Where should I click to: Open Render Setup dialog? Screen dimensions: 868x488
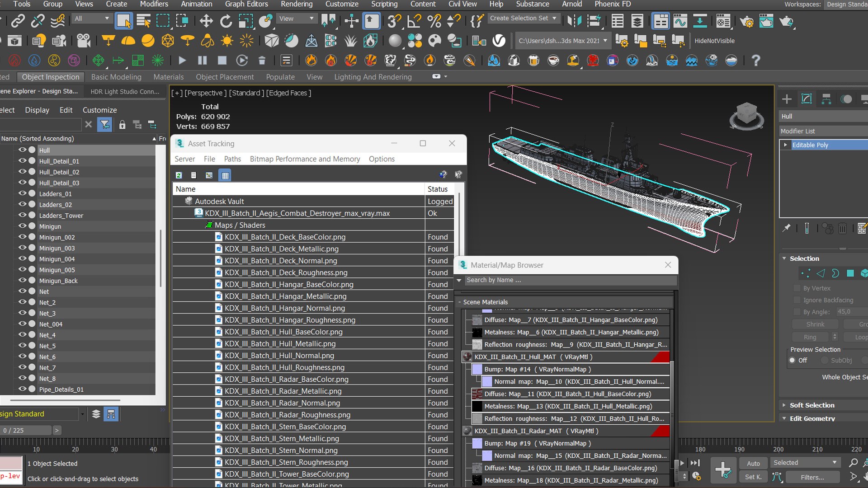(x=747, y=21)
